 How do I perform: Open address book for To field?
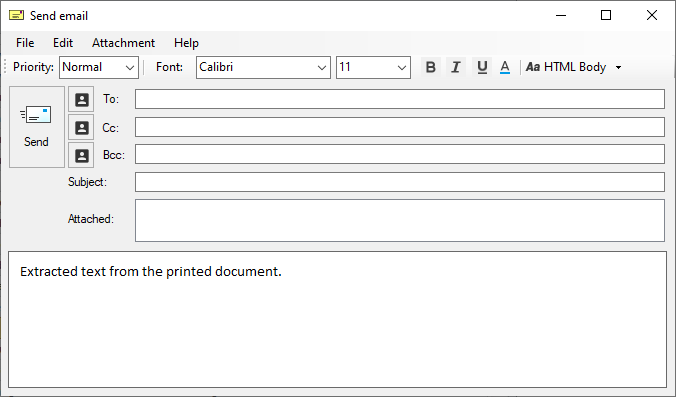pyautogui.click(x=81, y=100)
